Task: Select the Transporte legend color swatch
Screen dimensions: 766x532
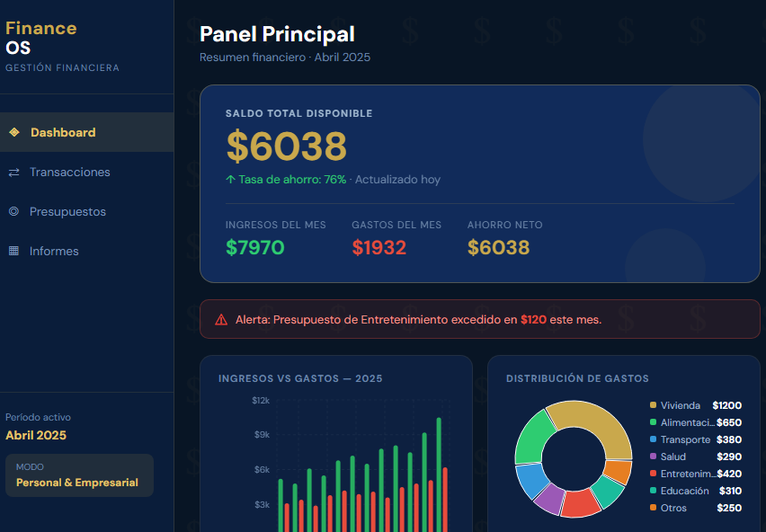Action: 653,439
